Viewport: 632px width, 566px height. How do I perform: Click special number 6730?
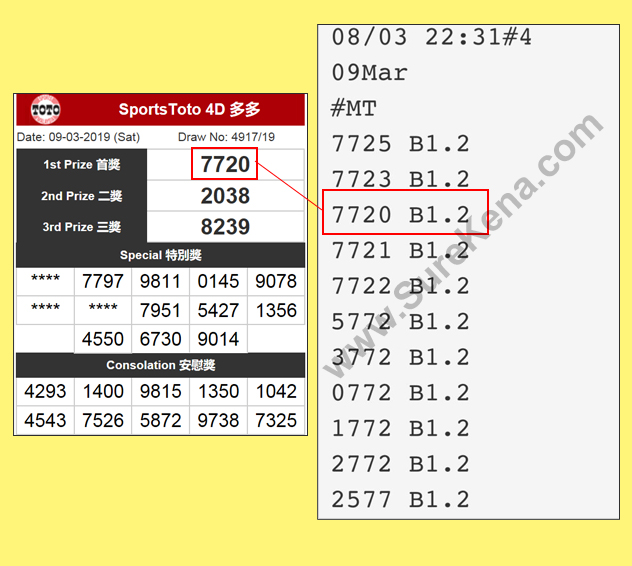pyautogui.click(x=160, y=339)
